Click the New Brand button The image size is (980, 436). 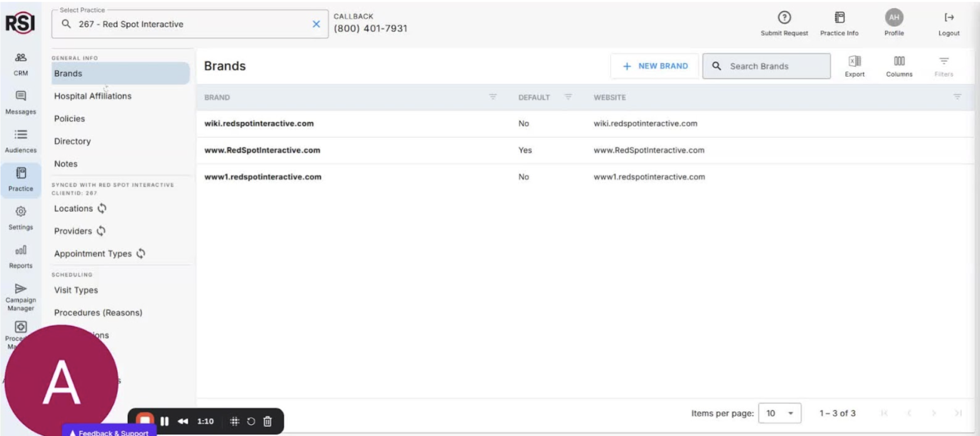coord(655,66)
